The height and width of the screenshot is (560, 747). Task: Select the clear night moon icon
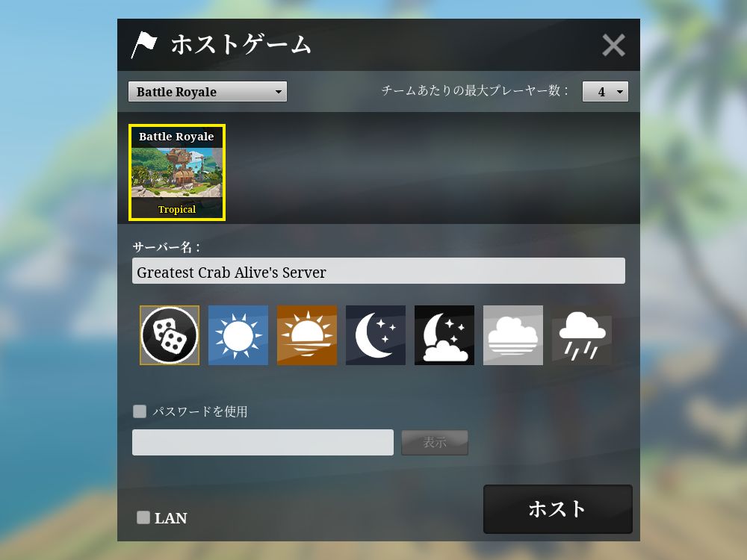coord(376,335)
